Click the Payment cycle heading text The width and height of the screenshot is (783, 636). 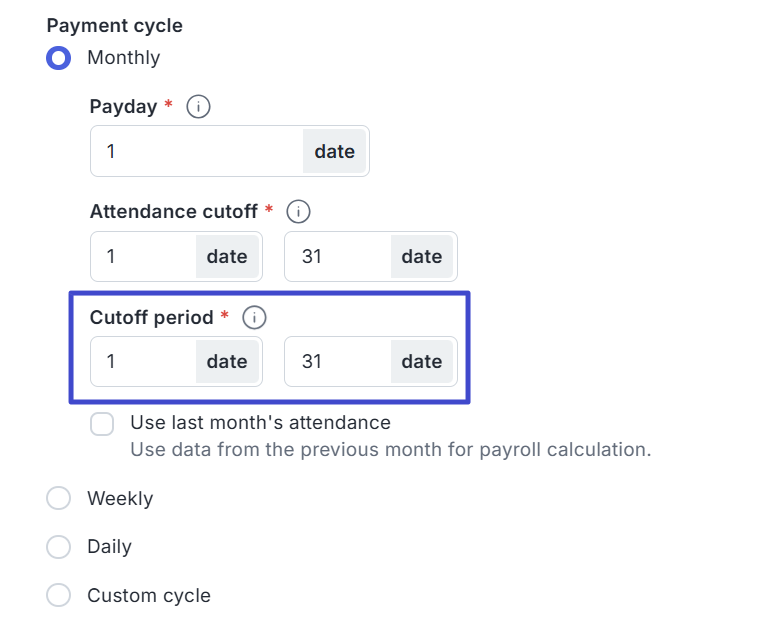point(115,26)
